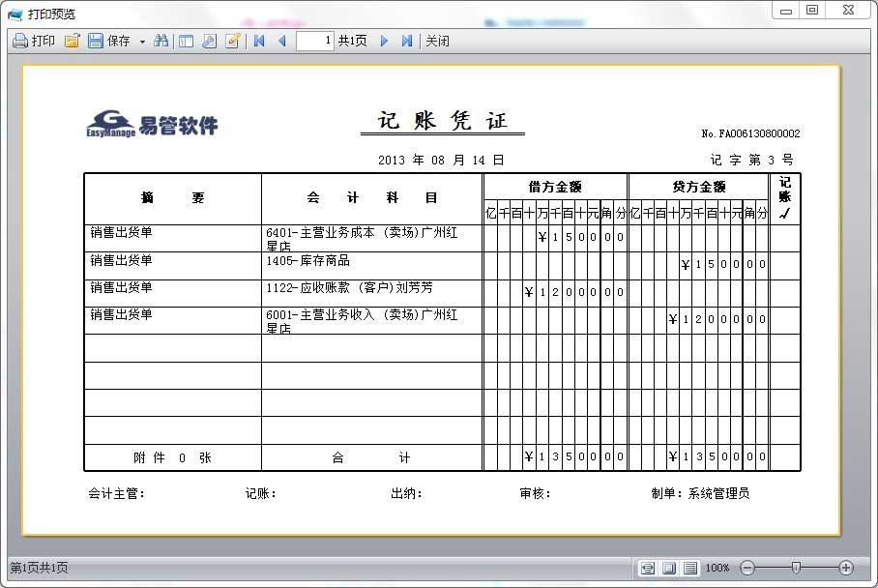This screenshot has height=588, width=878.
Task: Open the wrench settings icon
Action: click(210, 41)
